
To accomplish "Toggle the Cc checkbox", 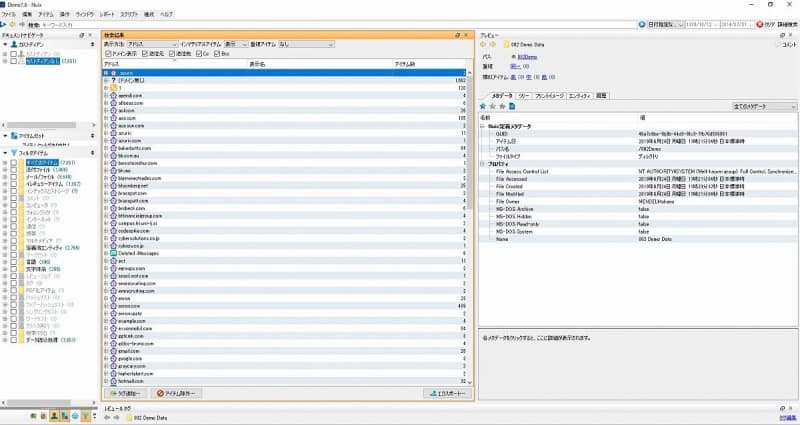I will 199,54.
